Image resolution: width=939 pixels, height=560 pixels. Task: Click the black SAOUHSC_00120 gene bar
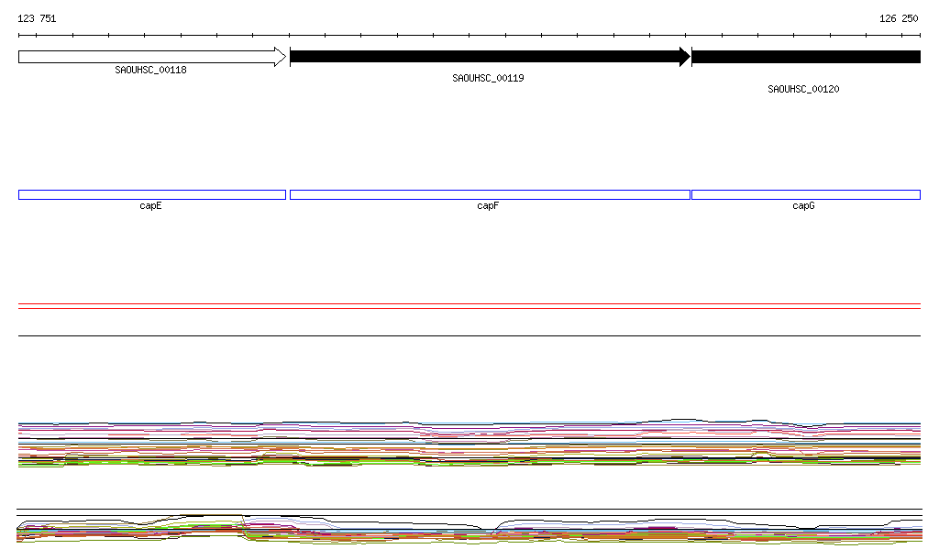pos(805,57)
